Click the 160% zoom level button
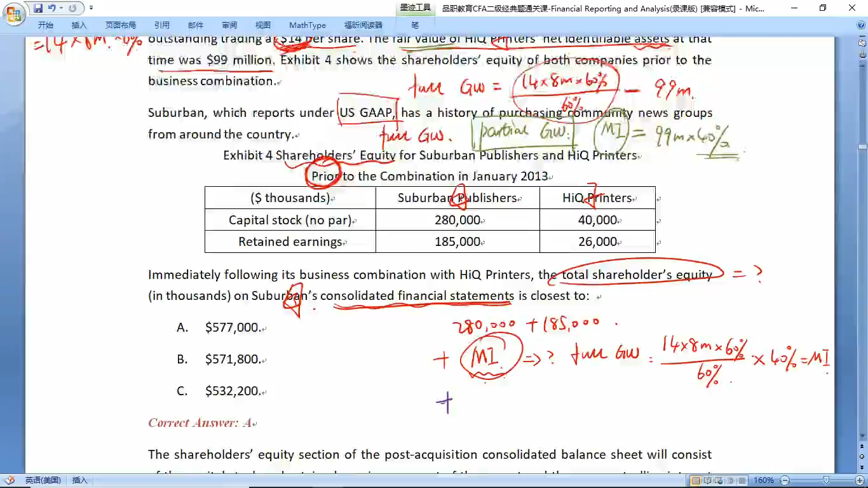 764,480
